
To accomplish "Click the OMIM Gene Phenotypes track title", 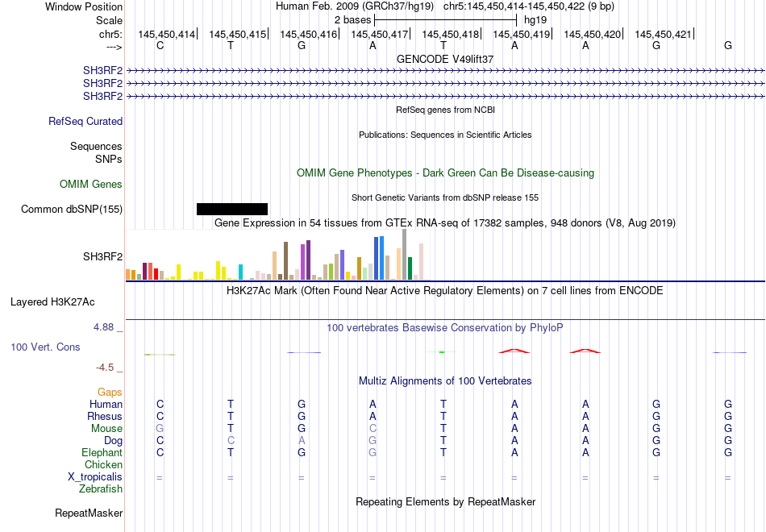I will click(445, 173).
